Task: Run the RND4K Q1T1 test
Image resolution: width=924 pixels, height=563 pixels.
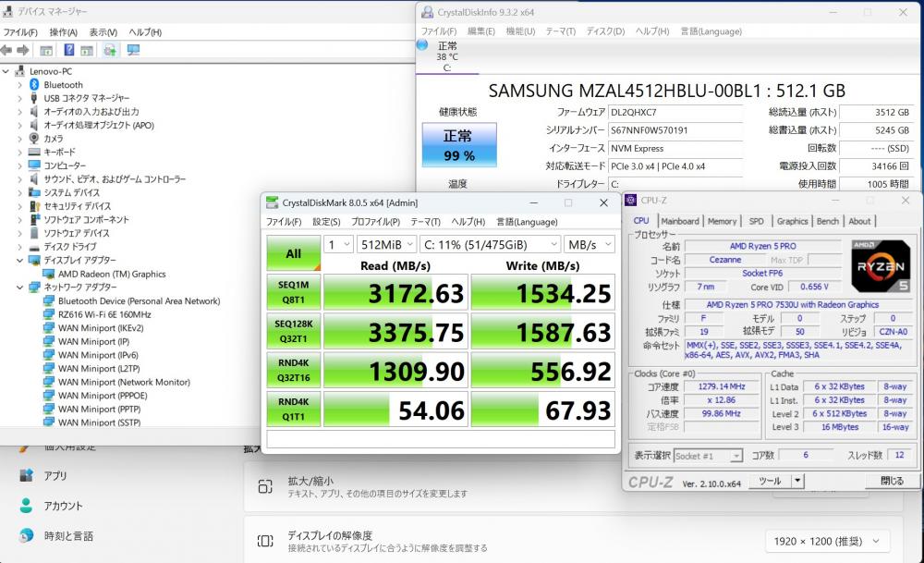Action: 294,409
